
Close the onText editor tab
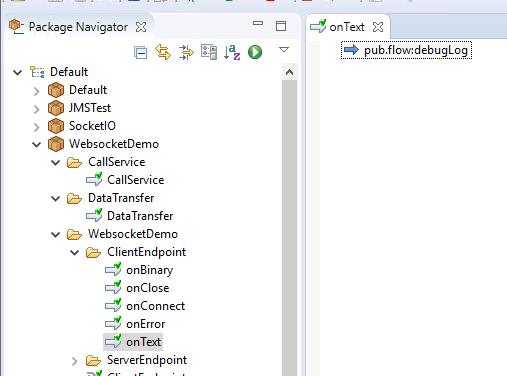coord(378,27)
